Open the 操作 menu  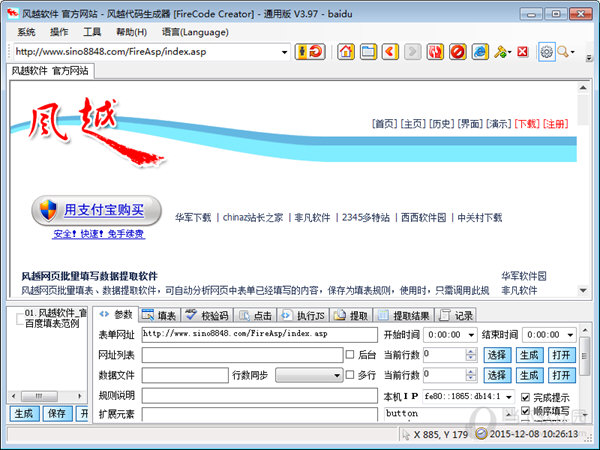(59, 32)
